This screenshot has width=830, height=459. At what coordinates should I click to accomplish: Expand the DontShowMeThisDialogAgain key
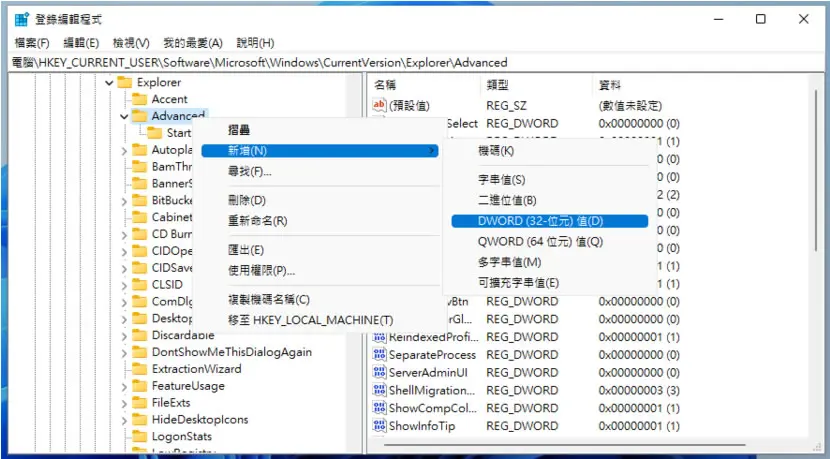pyautogui.click(x=124, y=353)
